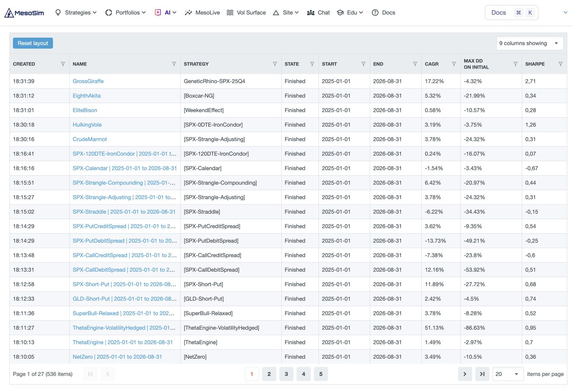Sort by the SHARPE column header
The width and height of the screenshot is (572, 392).
(x=535, y=64)
